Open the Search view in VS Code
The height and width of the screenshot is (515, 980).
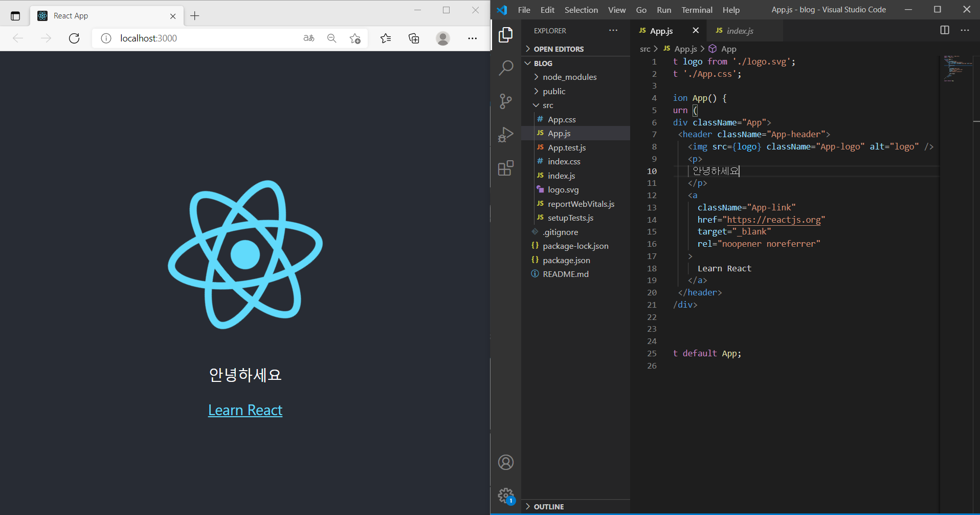point(506,68)
